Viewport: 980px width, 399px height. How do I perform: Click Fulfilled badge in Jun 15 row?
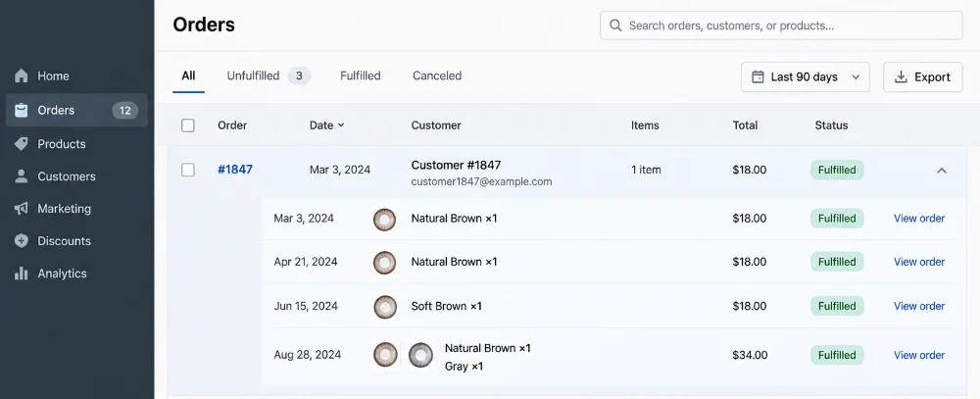pyautogui.click(x=837, y=306)
